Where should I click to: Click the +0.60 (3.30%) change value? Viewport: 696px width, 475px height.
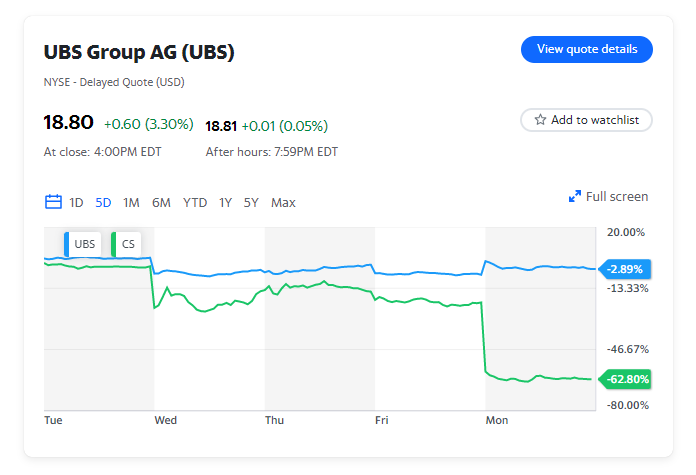[x=149, y=124]
